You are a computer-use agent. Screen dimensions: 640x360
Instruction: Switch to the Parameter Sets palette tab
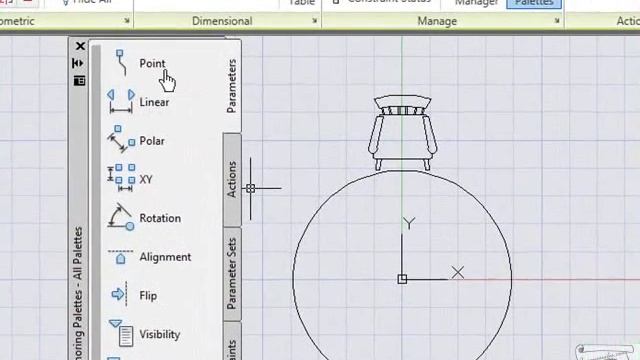[x=232, y=274]
